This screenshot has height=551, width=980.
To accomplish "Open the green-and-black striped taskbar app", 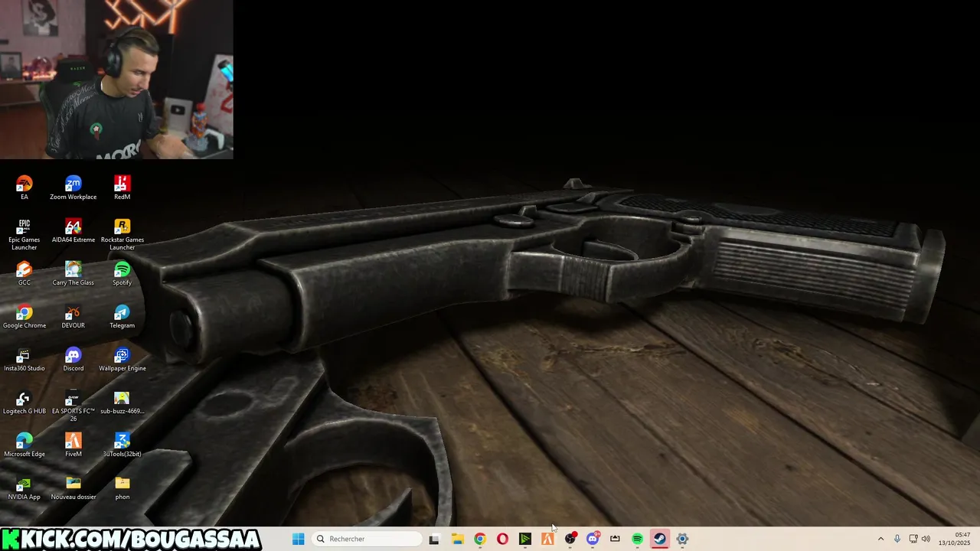I will 525,539.
